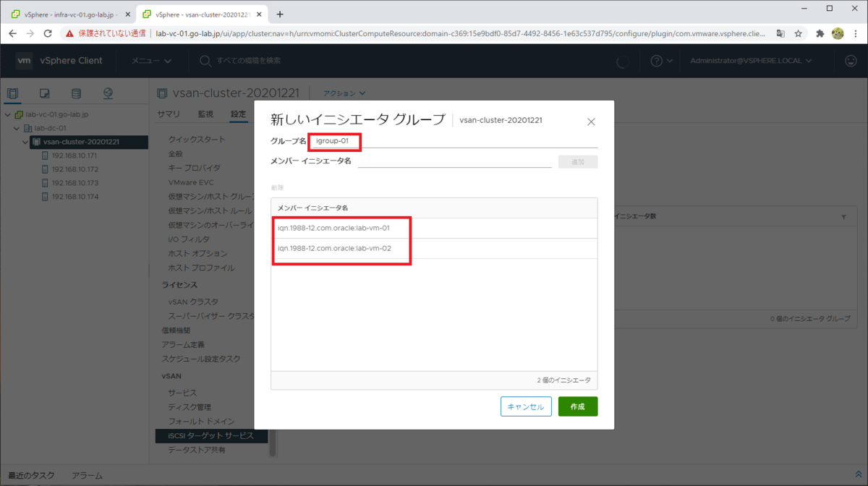Viewport: 868px width, 486px height.
Task: Collapse the lab-dc-01 datacenter node
Action: pyautogui.click(x=17, y=128)
